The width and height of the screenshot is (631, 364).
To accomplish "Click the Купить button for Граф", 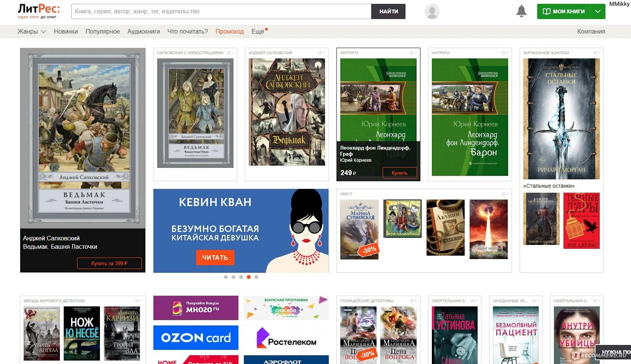I will tap(399, 173).
